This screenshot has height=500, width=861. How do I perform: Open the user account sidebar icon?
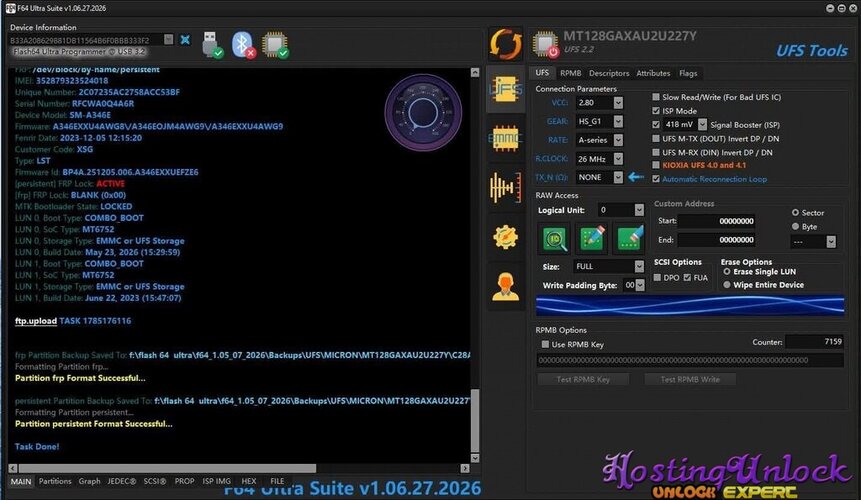pyautogui.click(x=506, y=286)
